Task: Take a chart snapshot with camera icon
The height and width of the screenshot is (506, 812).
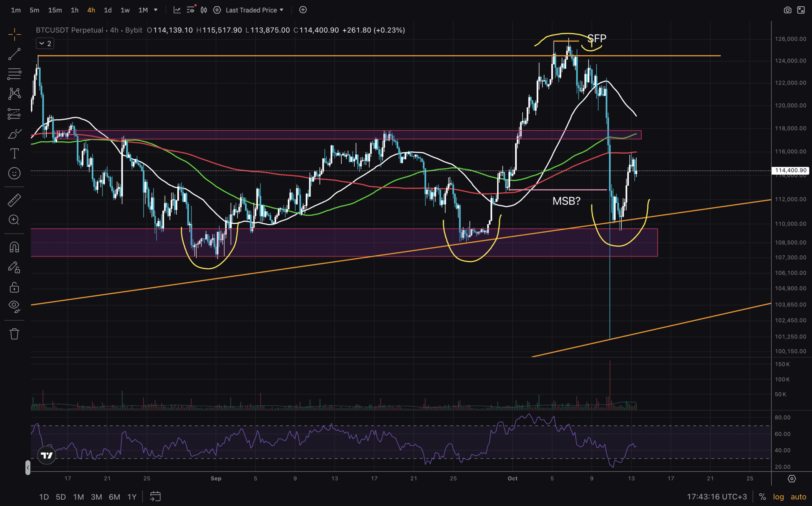Action: pos(788,10)
